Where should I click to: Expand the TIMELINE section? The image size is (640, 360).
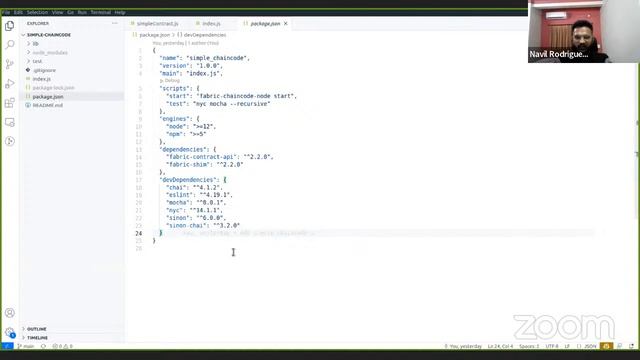[x=37, y=338]
